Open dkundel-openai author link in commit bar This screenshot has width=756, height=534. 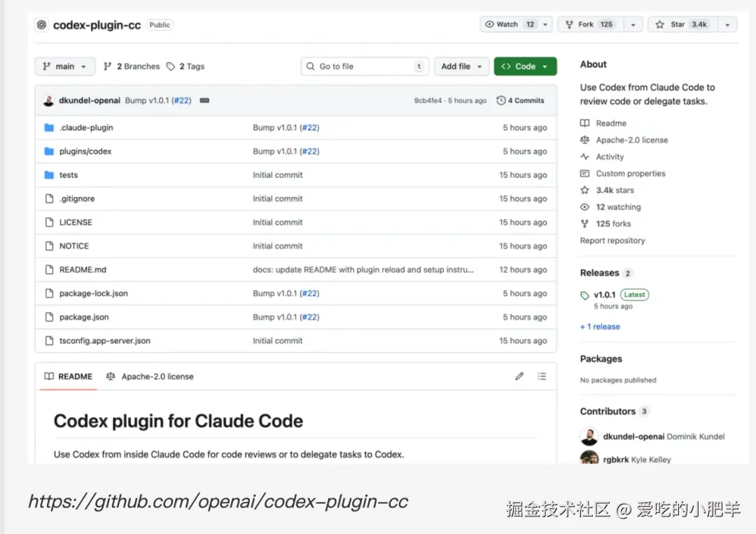pyautogui.click(x=89, y=100)
